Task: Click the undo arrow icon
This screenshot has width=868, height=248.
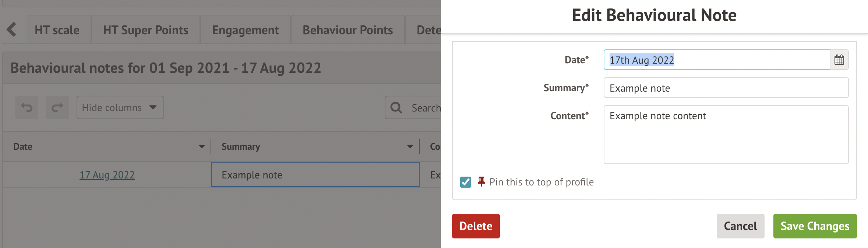Action: (27, 107)
